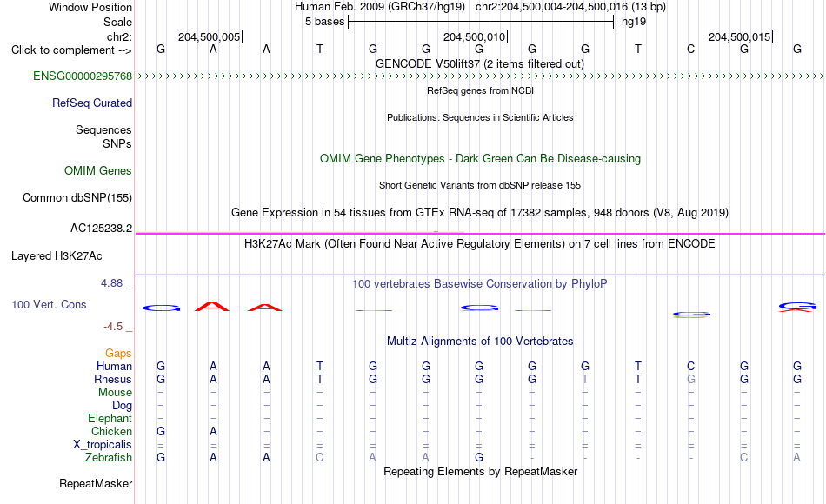Open the RefSeq Curated track label

point(91,103)
